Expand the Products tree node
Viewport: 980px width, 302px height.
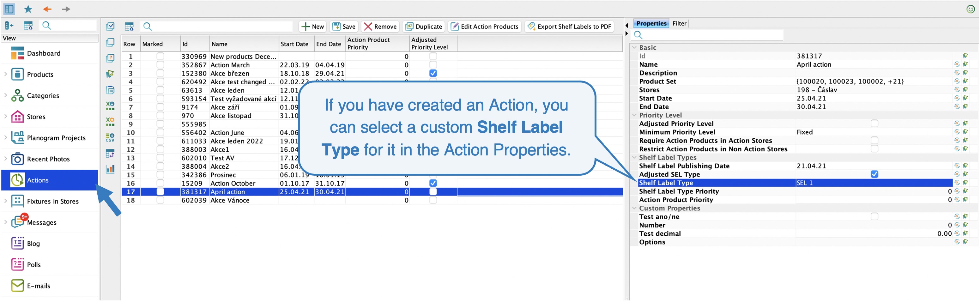click(x=5, y=74)
